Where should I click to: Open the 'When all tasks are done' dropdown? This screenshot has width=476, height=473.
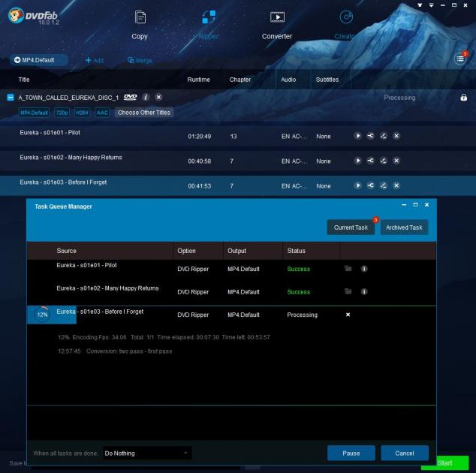147,453
